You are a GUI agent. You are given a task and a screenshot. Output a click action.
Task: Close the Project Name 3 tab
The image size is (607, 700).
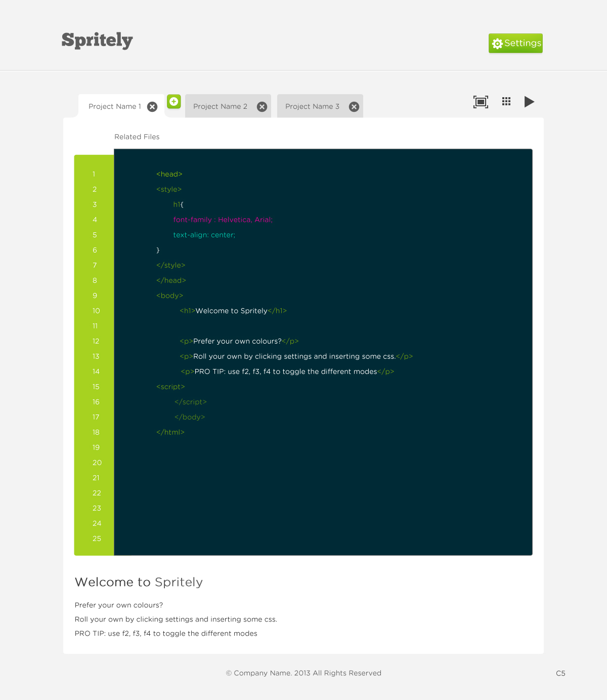pyautogui.click(x=354, y=106)
